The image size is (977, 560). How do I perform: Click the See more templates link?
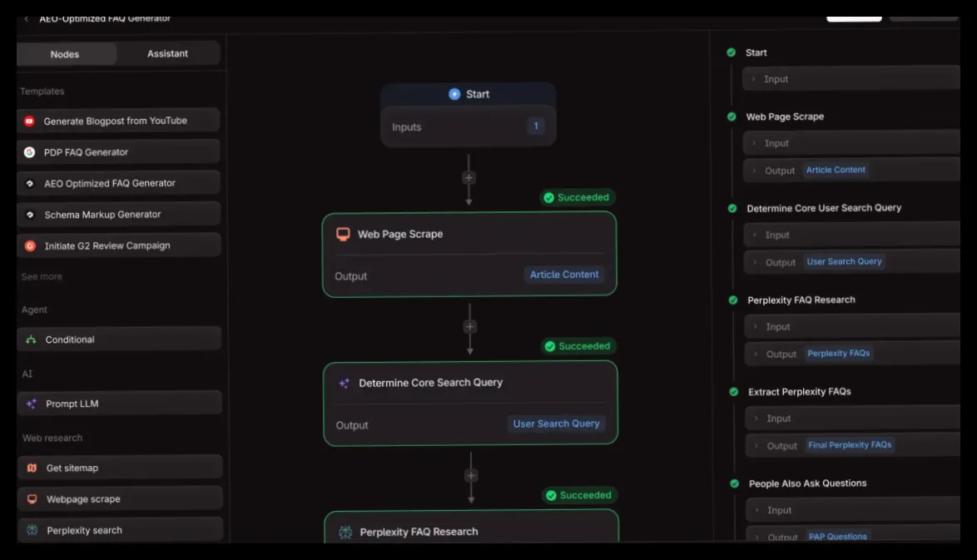pyautogui.click(x=42, y=276)
